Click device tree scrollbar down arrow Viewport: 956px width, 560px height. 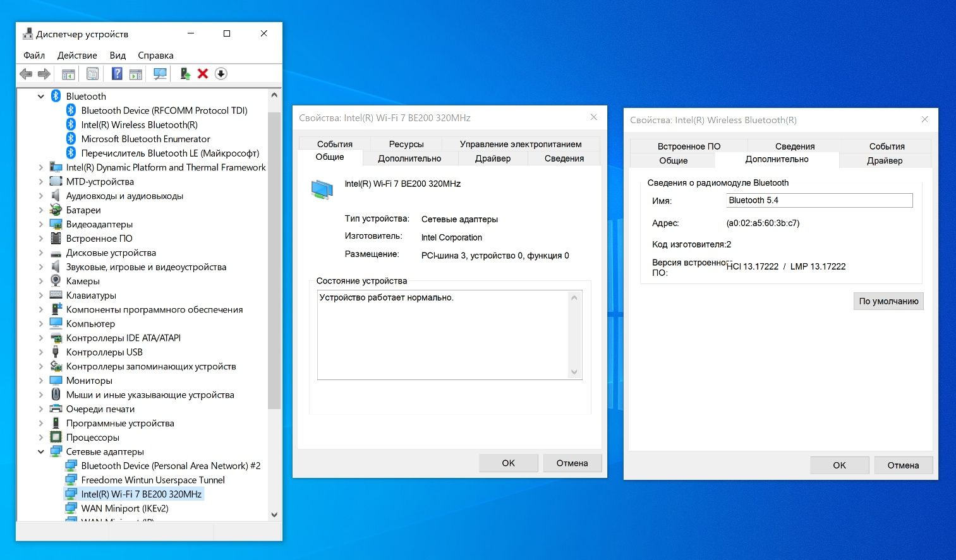(274, 515)
